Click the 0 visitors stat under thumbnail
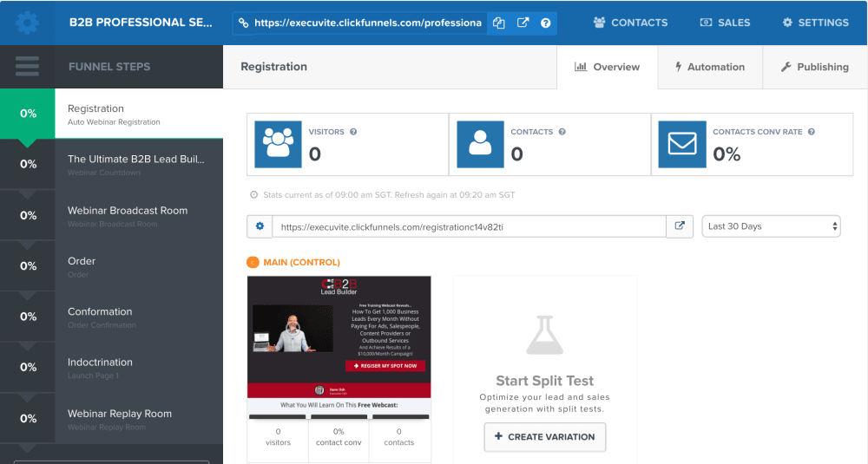Viewport: 868px width, 464px height. [x=278, y=437]
